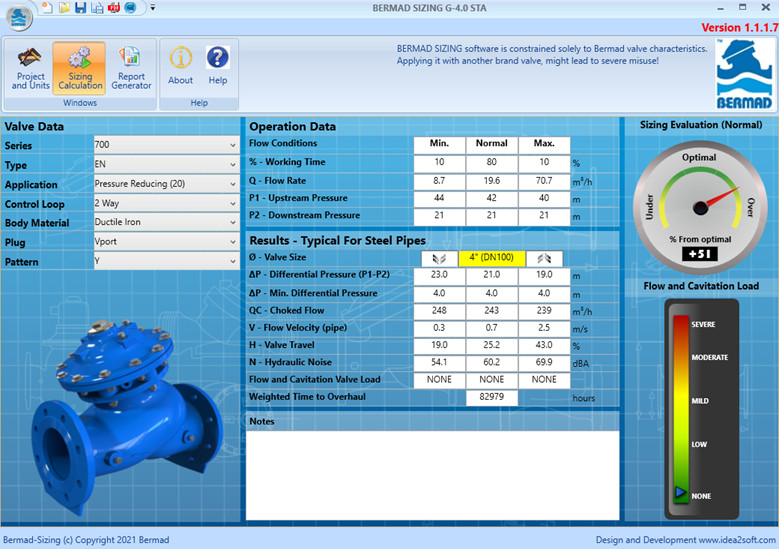
Task: Open the Bermad application menu orb
Action: 19,16
